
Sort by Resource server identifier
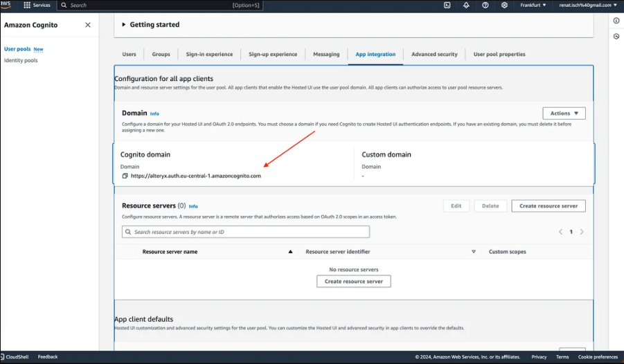pyautogui.click(x=474, y=251)
